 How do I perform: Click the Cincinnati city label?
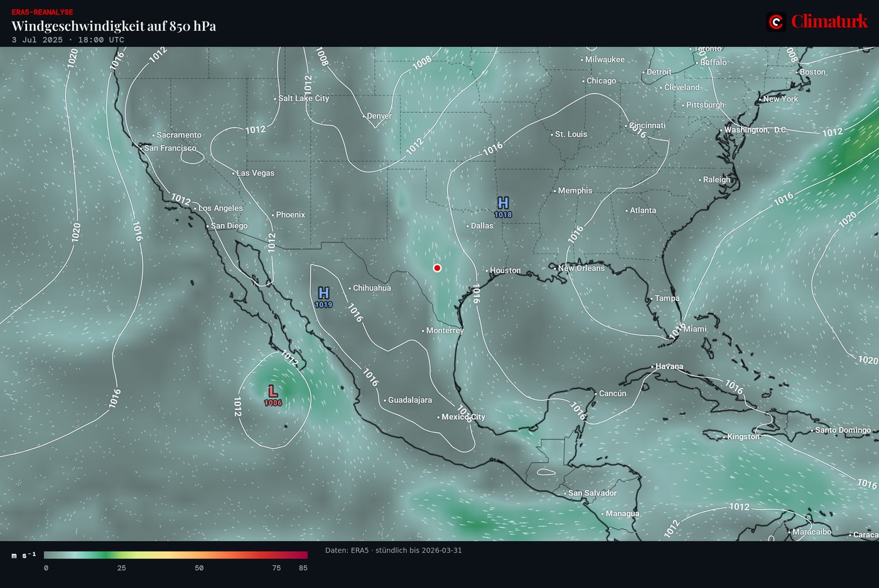tap(647, 126)
